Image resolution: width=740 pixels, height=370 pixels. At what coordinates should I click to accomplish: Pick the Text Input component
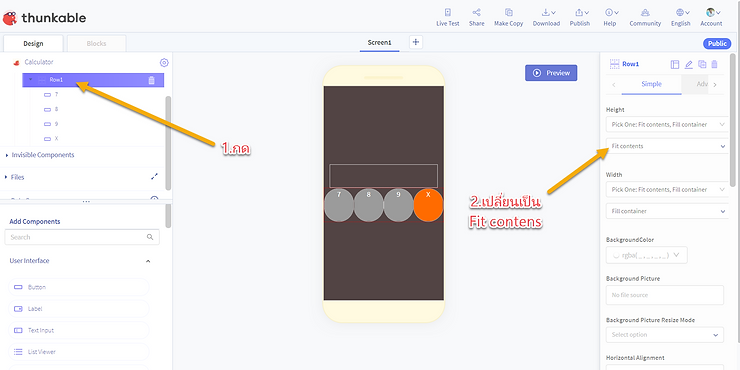[78, 330]
